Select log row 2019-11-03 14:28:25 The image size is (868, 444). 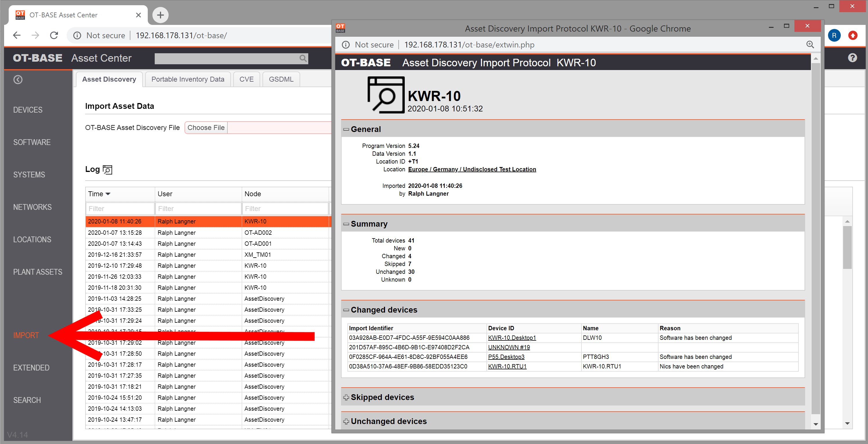(208, 299)
